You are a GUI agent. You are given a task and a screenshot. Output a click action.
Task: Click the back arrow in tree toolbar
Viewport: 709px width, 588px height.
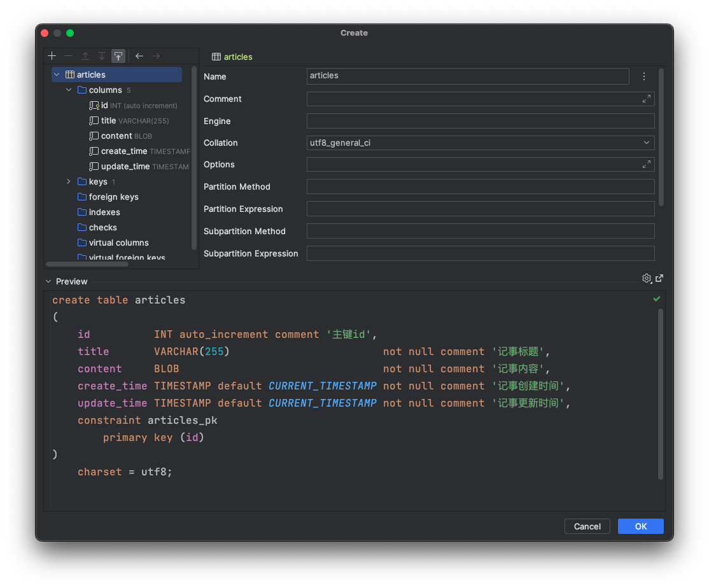139,56
